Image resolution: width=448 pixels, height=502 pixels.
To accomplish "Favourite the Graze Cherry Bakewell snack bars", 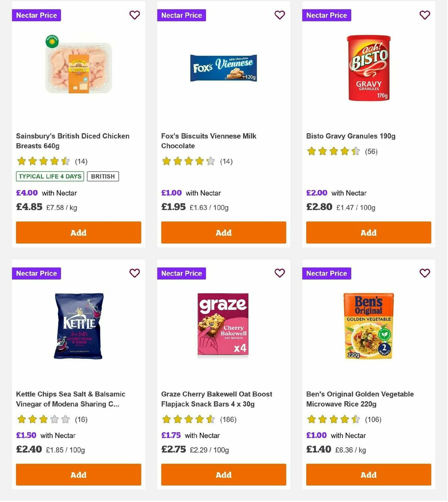I will coord(280,273).
